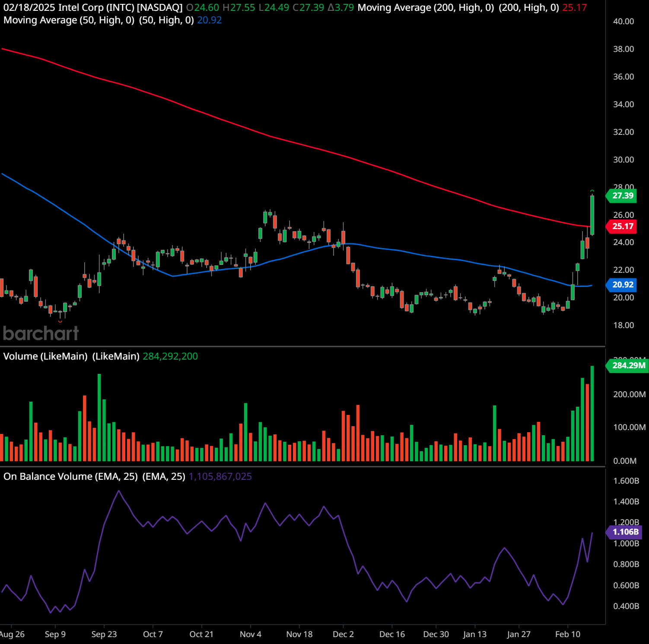Image resolution: width=649 pixels, height=644 pixels.
Task: Click the blue 20.92 value in the header legend
Action: tap(210, 20)
